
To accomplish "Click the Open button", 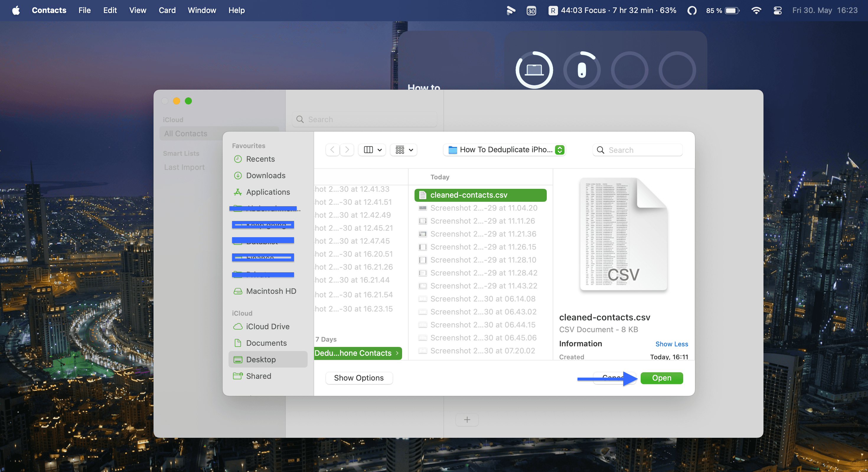I will pos(661,378).
